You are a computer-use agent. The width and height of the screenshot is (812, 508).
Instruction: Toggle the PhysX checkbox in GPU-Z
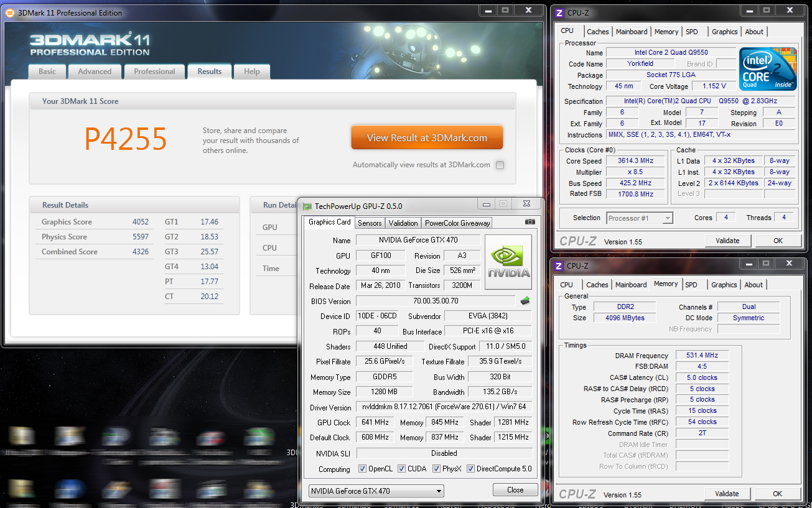point(437,469)
